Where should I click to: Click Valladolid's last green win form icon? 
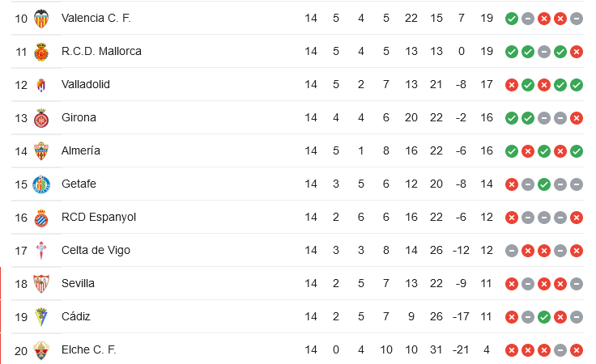(577, 85)
